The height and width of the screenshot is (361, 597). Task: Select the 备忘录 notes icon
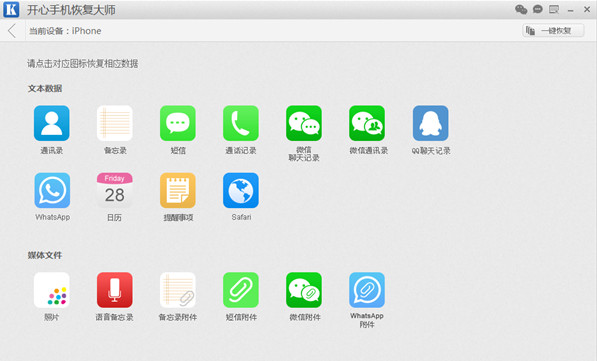pyautogui.click(x=115, y=123)
